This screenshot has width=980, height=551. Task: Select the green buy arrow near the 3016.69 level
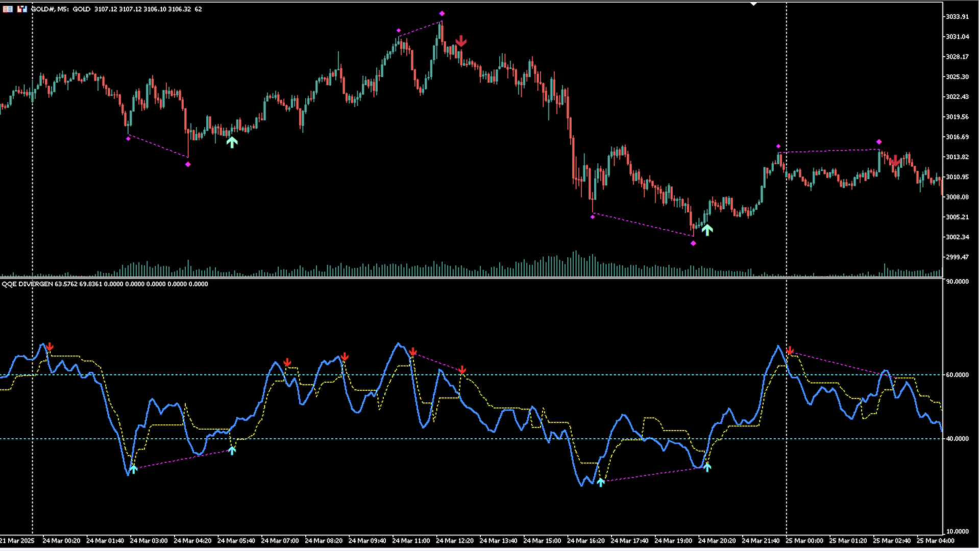(x=232, y=142)
